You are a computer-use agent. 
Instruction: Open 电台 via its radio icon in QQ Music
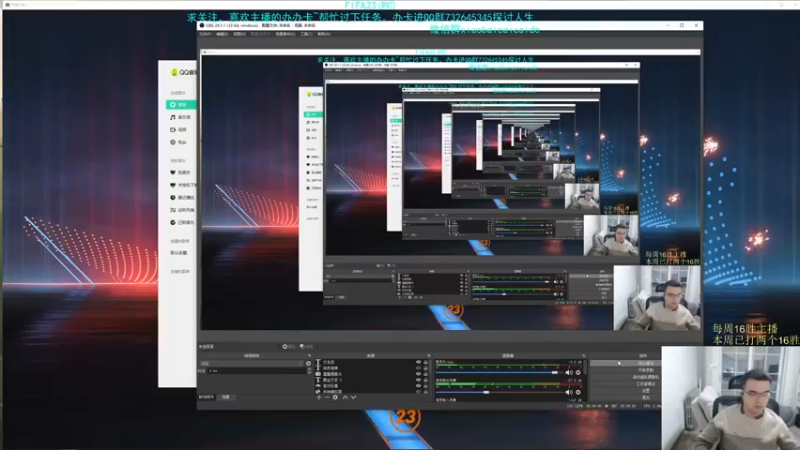(172, 142)
